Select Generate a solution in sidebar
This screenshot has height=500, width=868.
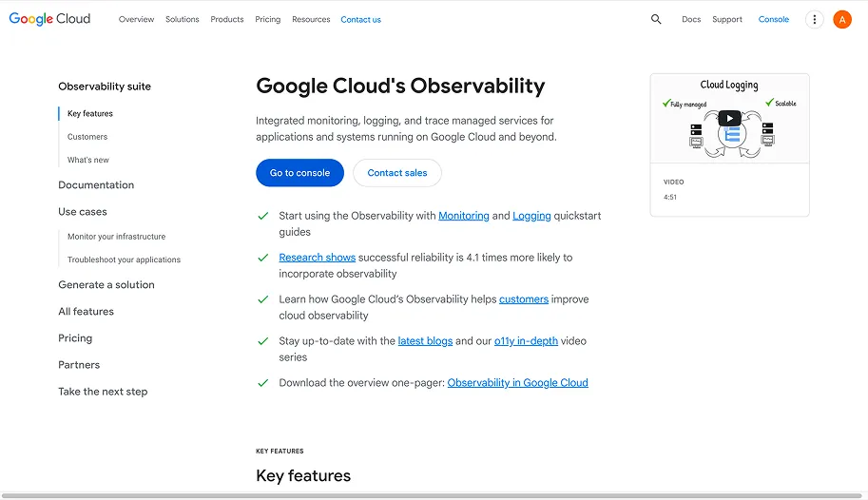(106, 284)
